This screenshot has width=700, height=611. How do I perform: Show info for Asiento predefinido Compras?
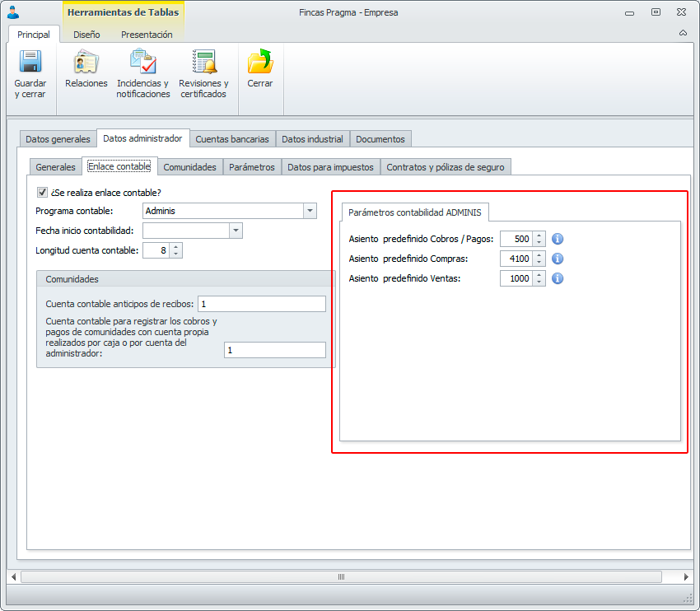(558, 259)
